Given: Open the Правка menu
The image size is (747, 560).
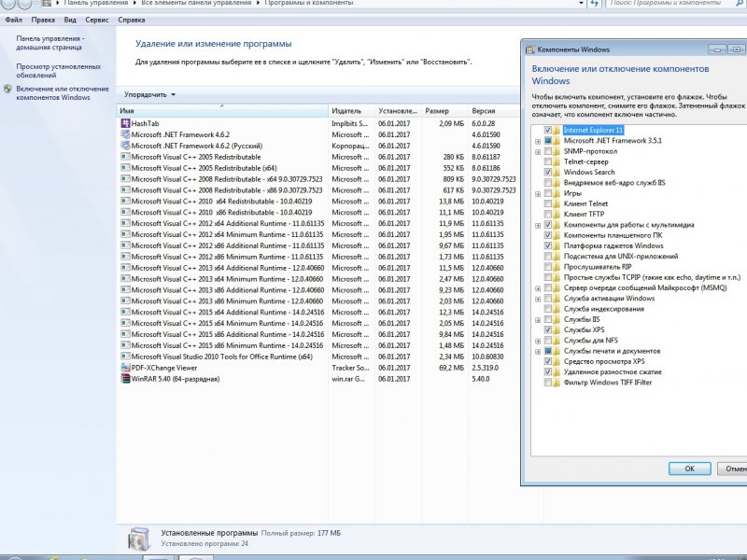Looking at the screenshot, I should point(43,20).
